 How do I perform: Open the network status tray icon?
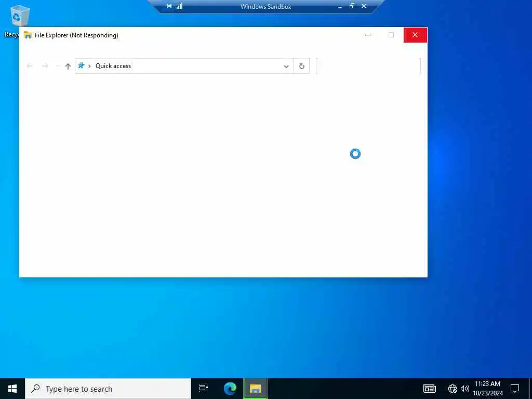click(453, 389)
